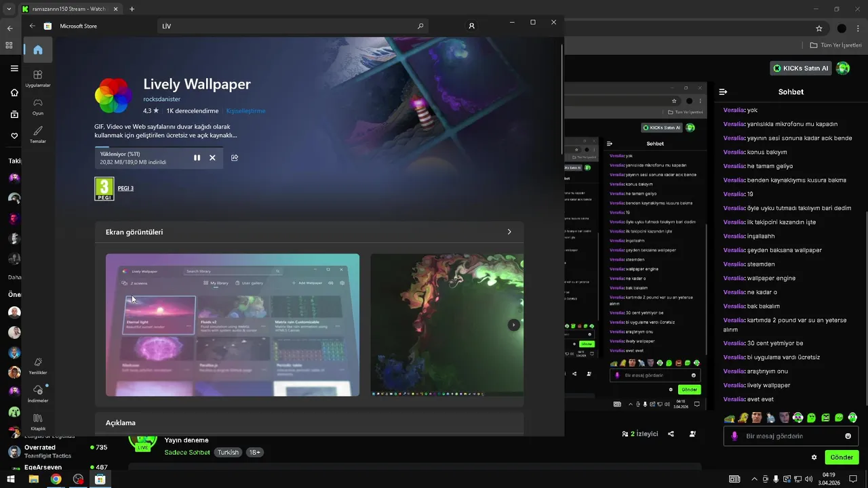Viewport: 868px width, 488px height.
Task: Click the PEGI 3 rating badge
Action: (104, 188)
